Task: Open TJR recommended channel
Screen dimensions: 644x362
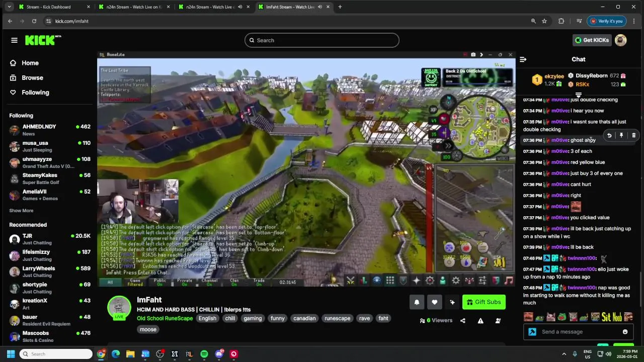Action: [x=49, y=239]
